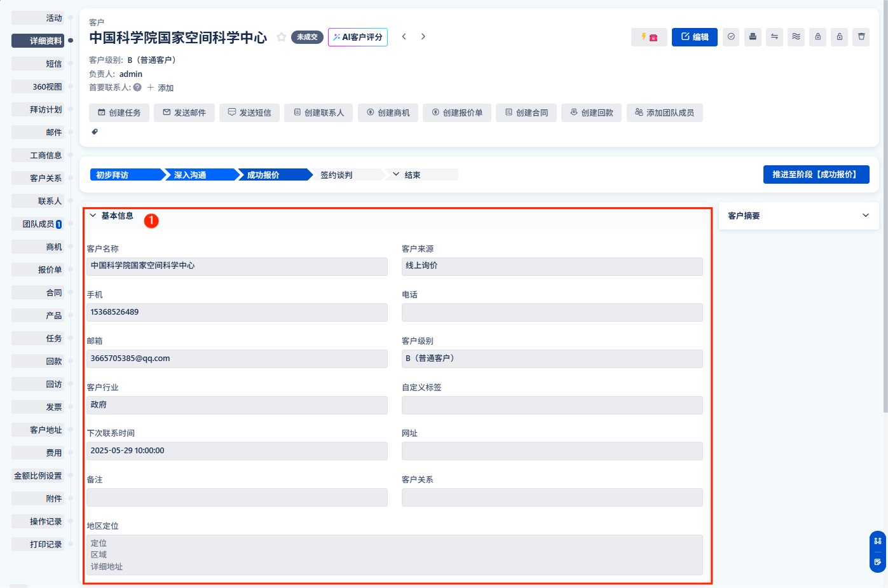
Task: Click 创建合同 button
Action: [526, 113]
